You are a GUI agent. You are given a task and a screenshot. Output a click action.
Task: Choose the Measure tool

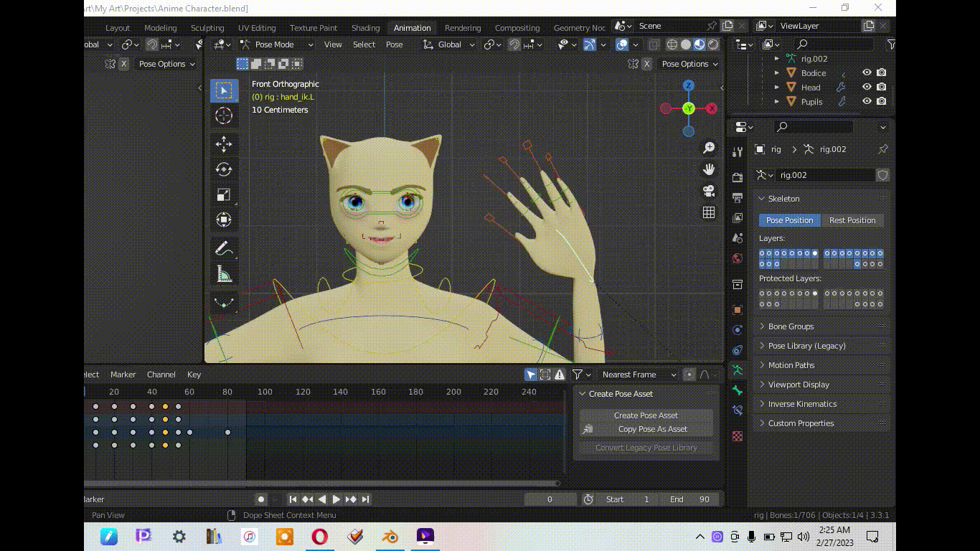(x=224, y=274)
